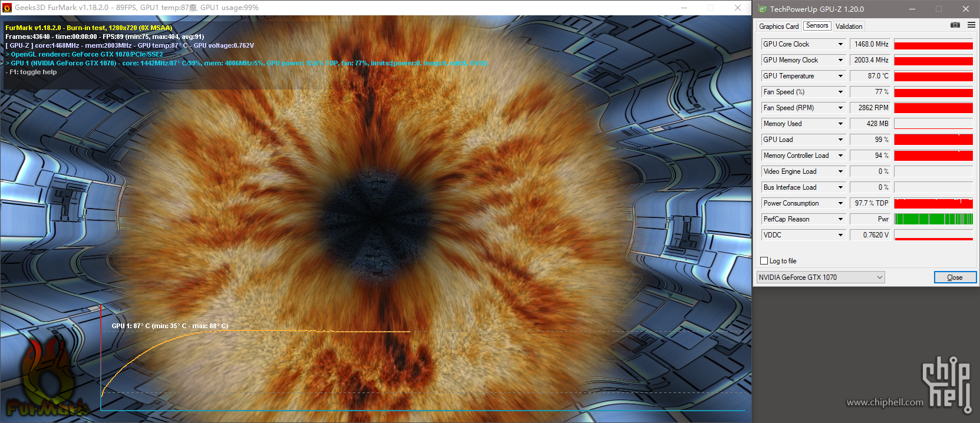Click the 1468.0 MHz core clock value
Image resolution: width=980 pixels, height=423 pixels.
(x=870, y=44)
